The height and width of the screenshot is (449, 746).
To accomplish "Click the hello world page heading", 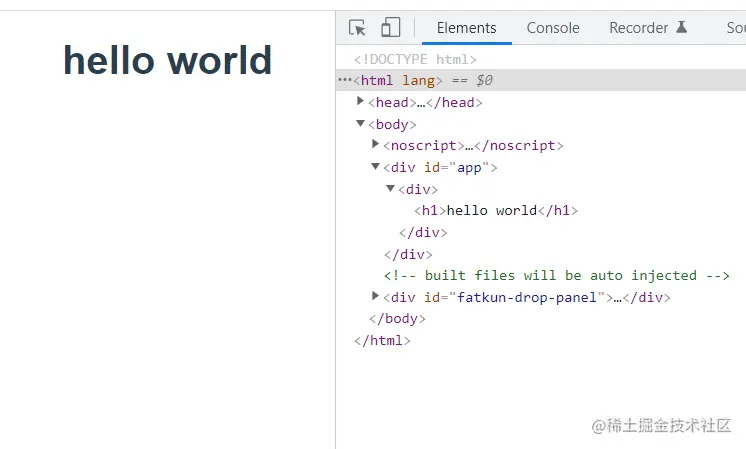I will coord(167,60).
